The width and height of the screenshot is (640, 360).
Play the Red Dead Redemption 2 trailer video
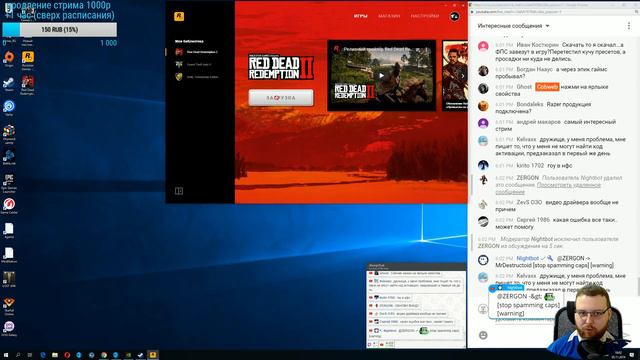(381, 76)
